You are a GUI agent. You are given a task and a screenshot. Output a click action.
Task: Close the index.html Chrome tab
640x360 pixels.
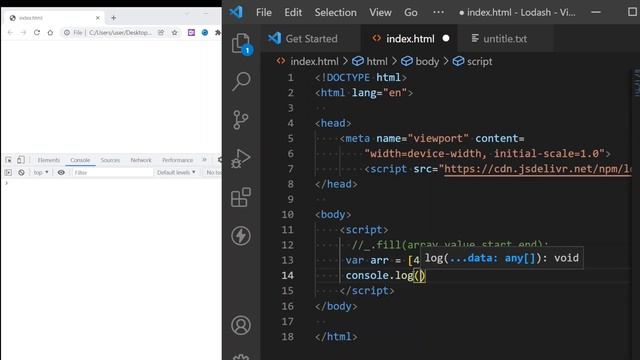[x=98, y=18]
